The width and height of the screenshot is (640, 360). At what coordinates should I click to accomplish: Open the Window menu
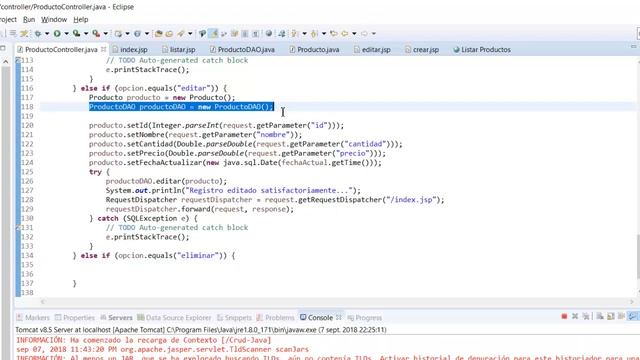[x=54, y=19]
